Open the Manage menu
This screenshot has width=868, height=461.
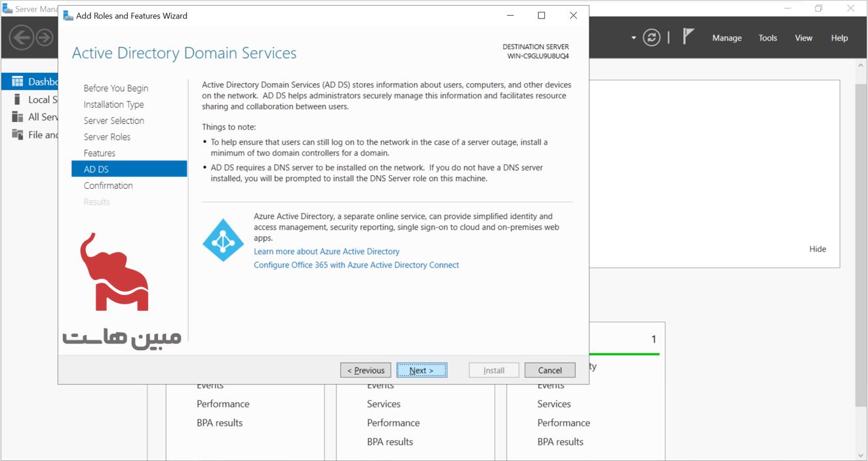click(x=726, y=38)
